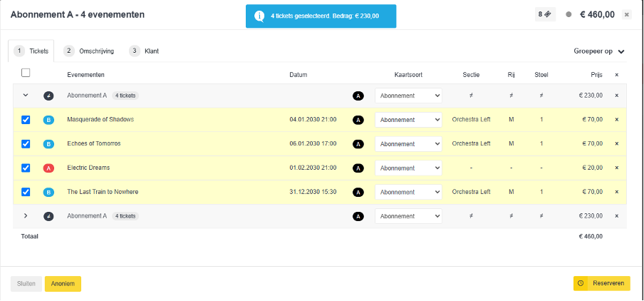The image size is (644, 301).
Task: Click the info icon in the blue notification
Action: pos(259,16)
